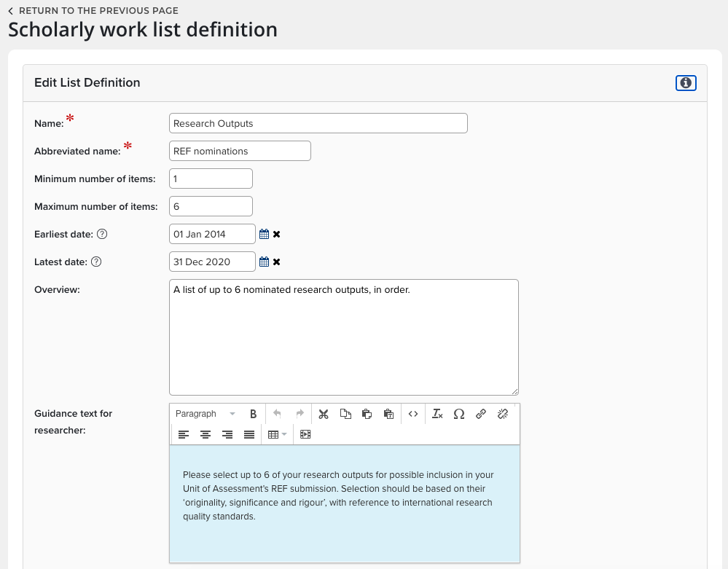Return to the previous page
Screen dimensions: 728x569
pyautogui.click(x=93, y=11)
